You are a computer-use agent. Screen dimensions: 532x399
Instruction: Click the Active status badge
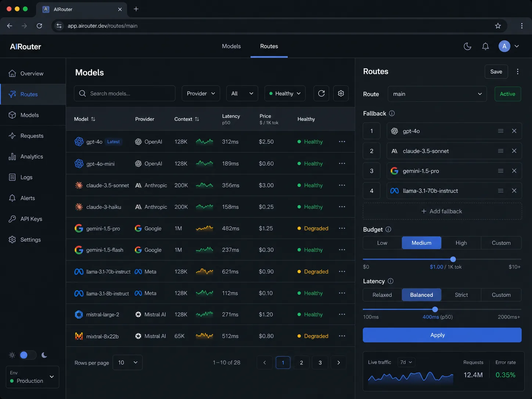(x=507, y=94)
